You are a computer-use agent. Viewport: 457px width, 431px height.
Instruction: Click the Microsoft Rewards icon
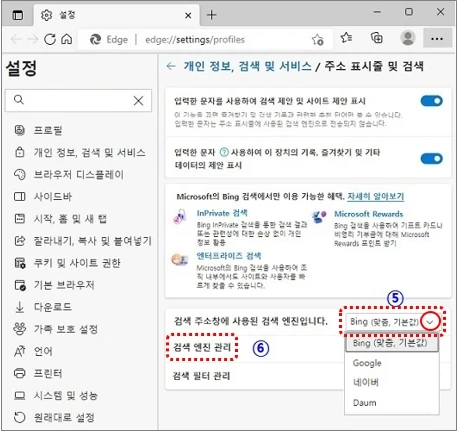[319, 216]
